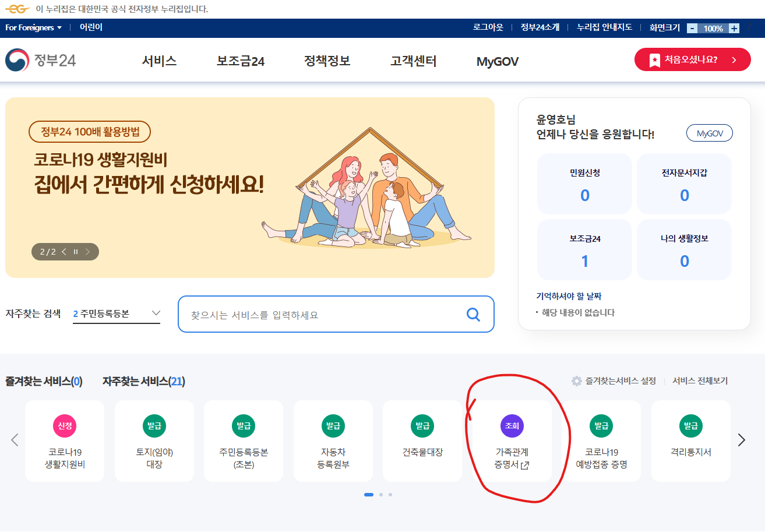Viewport: 765px width, 532px height.
Task: Open 가족관계 증명서 조회 service
Action: click(x=512, y=441)
